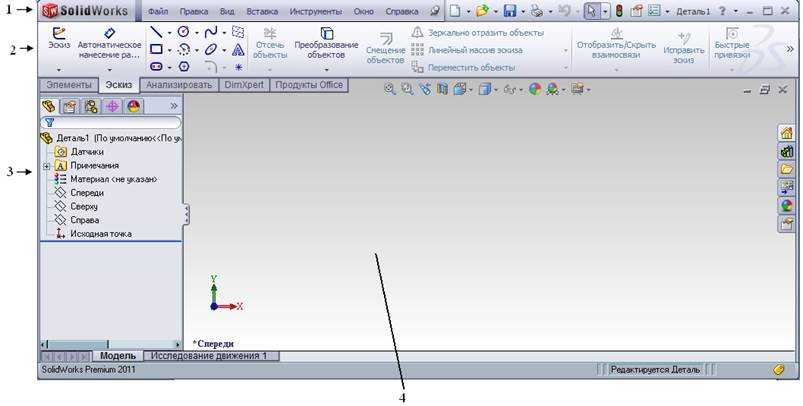803x406 pixels.
Task: Open the Инструменты menu
Action: pyautogui.click(x=315, y=12)
